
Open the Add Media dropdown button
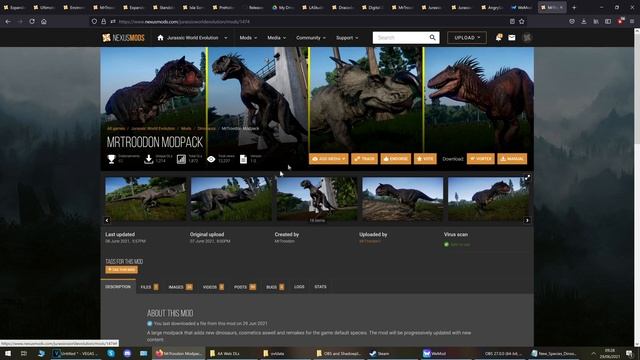click(x=329, y=159)
